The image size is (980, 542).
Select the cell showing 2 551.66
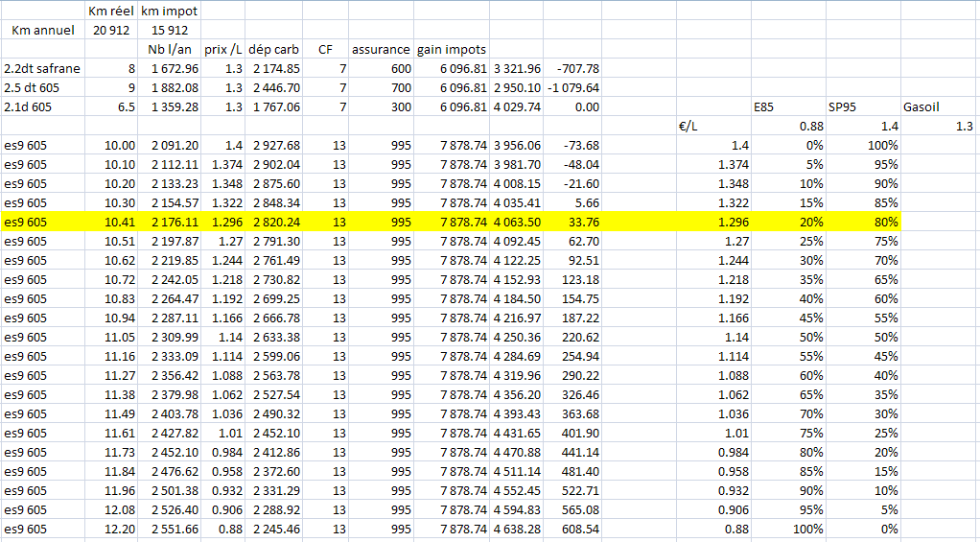pos(170,530)
